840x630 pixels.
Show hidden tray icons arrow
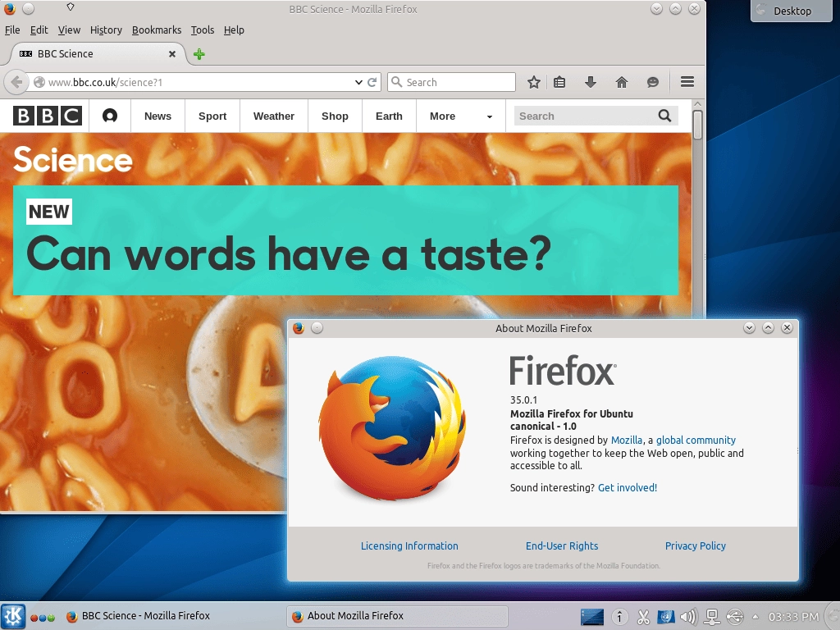[x=756, y=616]
